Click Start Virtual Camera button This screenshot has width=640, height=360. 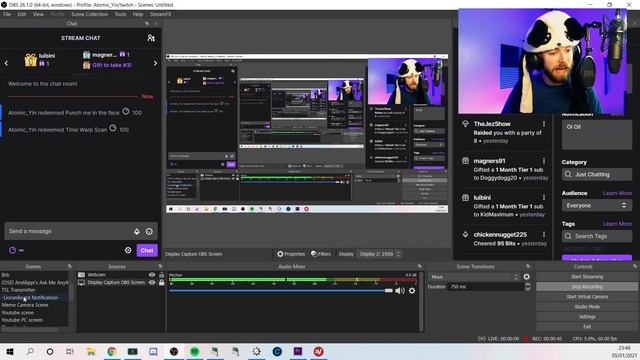(587, 297)
